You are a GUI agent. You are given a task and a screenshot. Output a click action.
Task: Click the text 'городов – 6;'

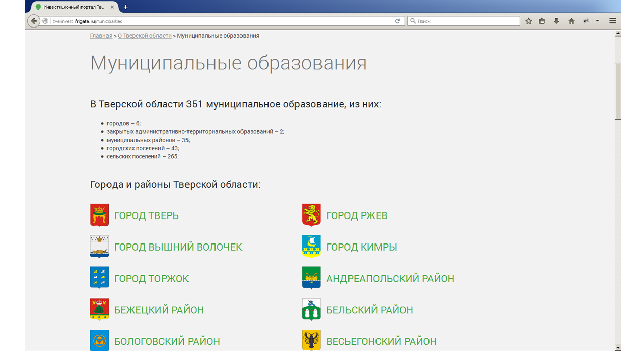point(123,123)
